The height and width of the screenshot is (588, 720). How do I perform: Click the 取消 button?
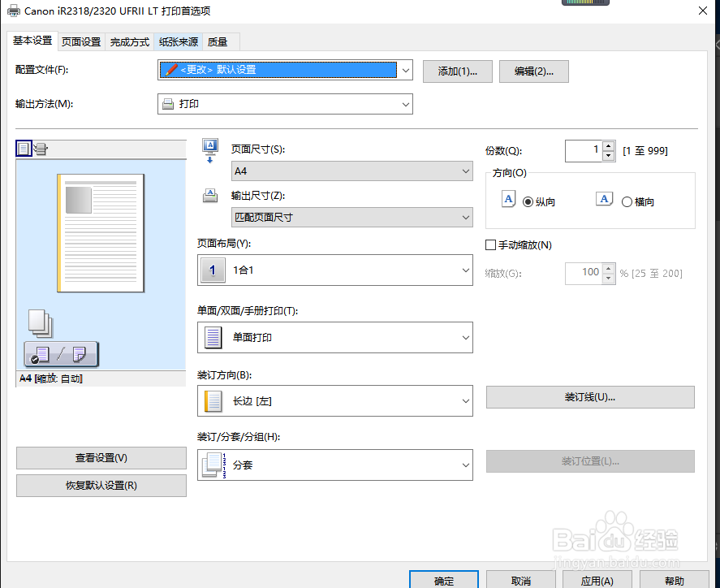[x=520, y=580]
